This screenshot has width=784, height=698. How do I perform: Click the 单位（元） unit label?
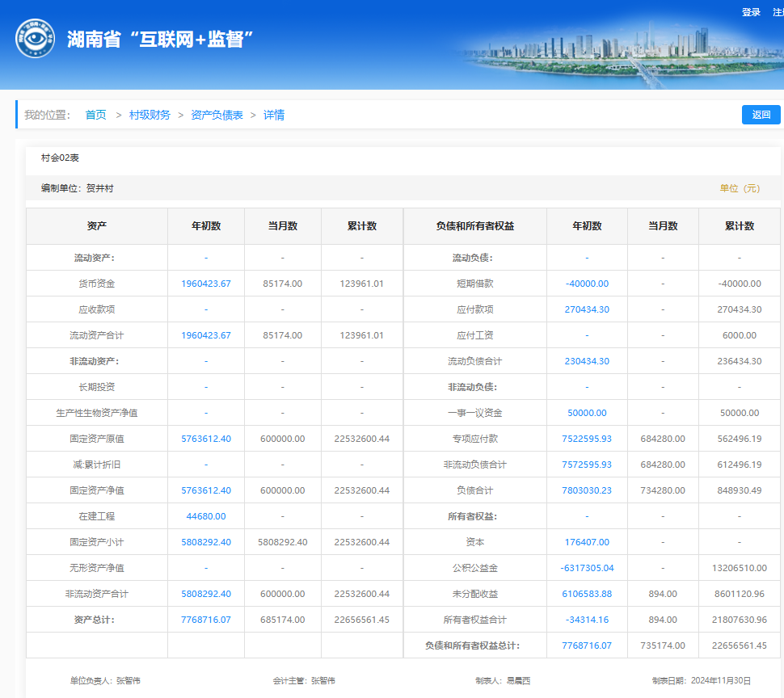(x=740, y=188)
